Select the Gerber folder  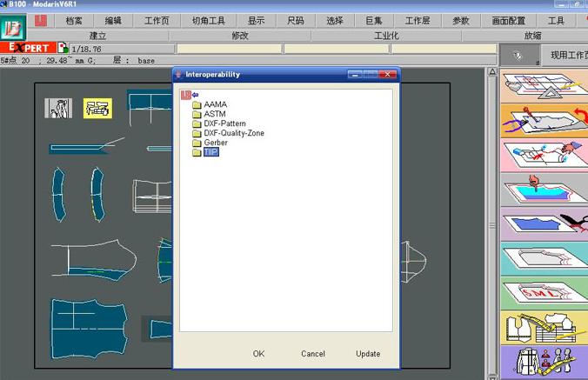(215, 143)
